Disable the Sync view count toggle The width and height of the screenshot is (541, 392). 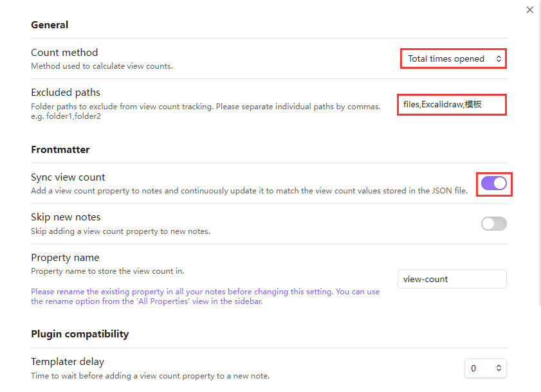[494, 183]
